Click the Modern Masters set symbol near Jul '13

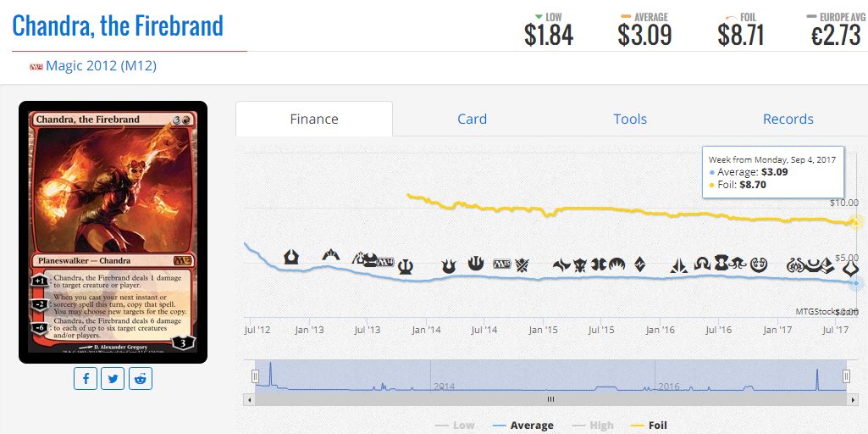click(x=371, y=260)
